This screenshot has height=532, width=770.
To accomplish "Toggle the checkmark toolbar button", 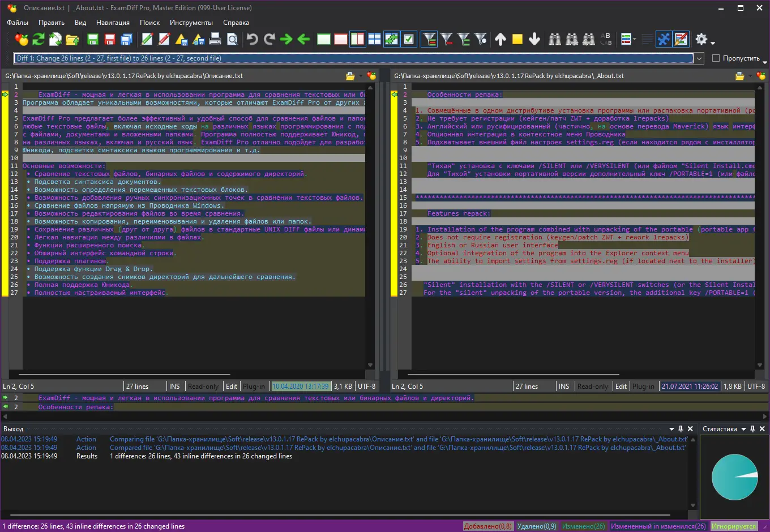I will pos(409,39).
